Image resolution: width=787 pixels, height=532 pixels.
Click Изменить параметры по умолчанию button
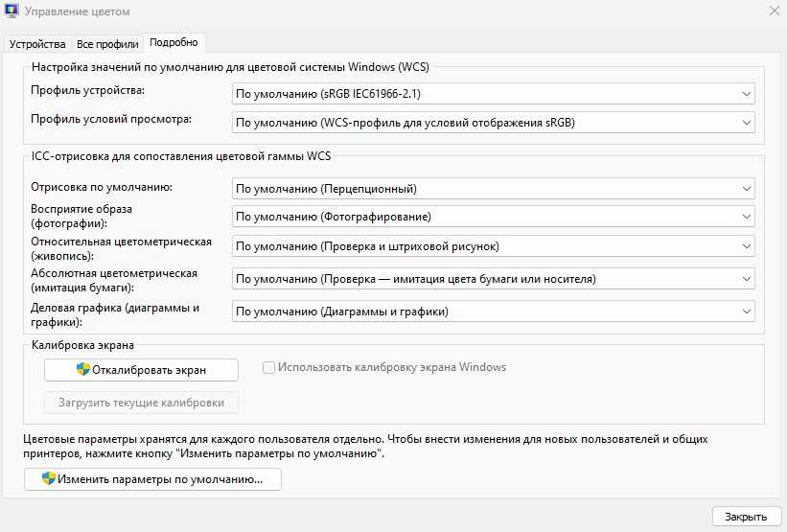(152, 478)
